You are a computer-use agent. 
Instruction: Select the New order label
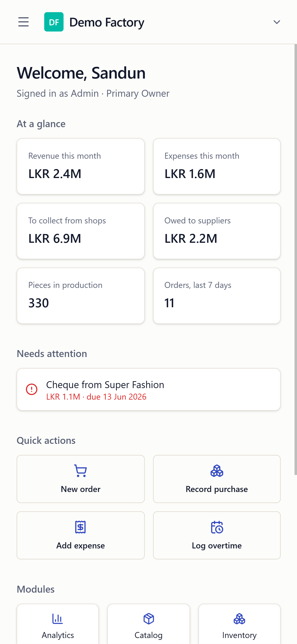point(81,489)
